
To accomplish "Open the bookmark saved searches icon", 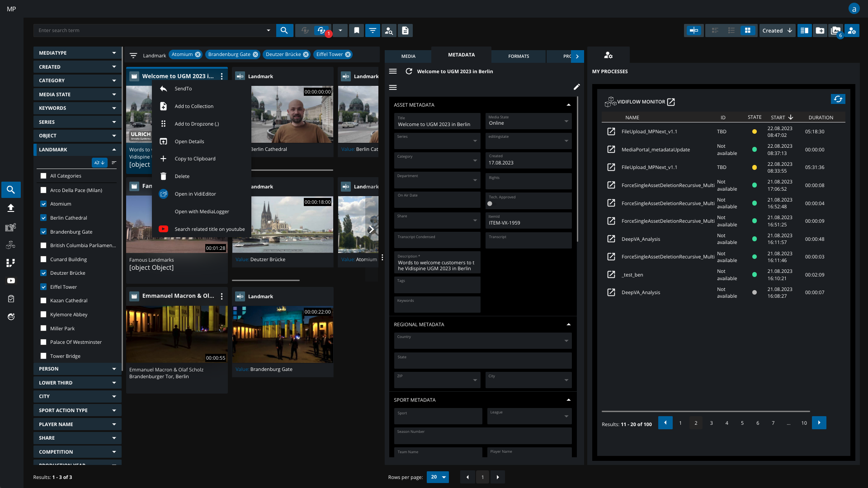I will (357, 30).
